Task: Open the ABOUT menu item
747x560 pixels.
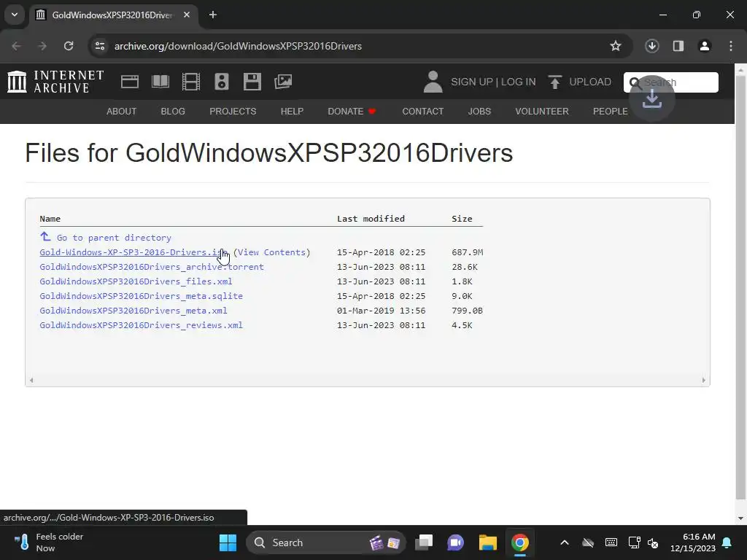Action: coord(122,112)
